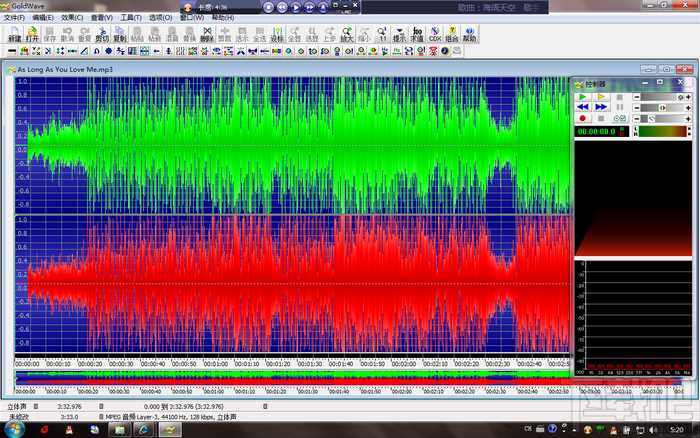Click the blue rewind button

[x=583, y=106]
